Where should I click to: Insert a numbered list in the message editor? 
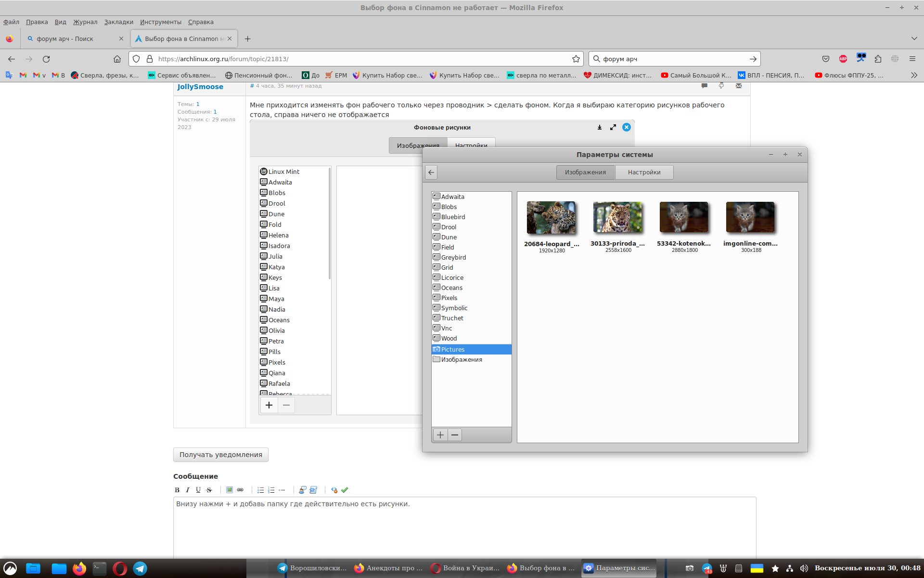tap(271, 490)
